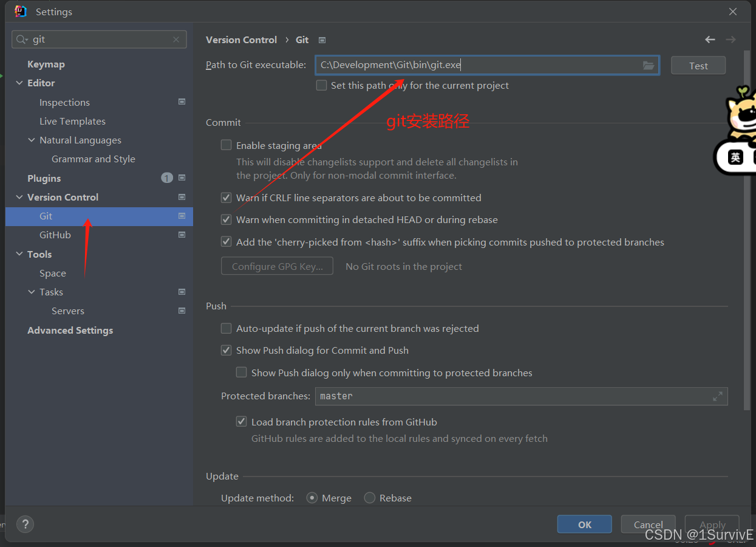Uncheck Warn if CRLF line separators option
Screen dimensions: 756x547
pyautogui.click(x=226, y=198)
